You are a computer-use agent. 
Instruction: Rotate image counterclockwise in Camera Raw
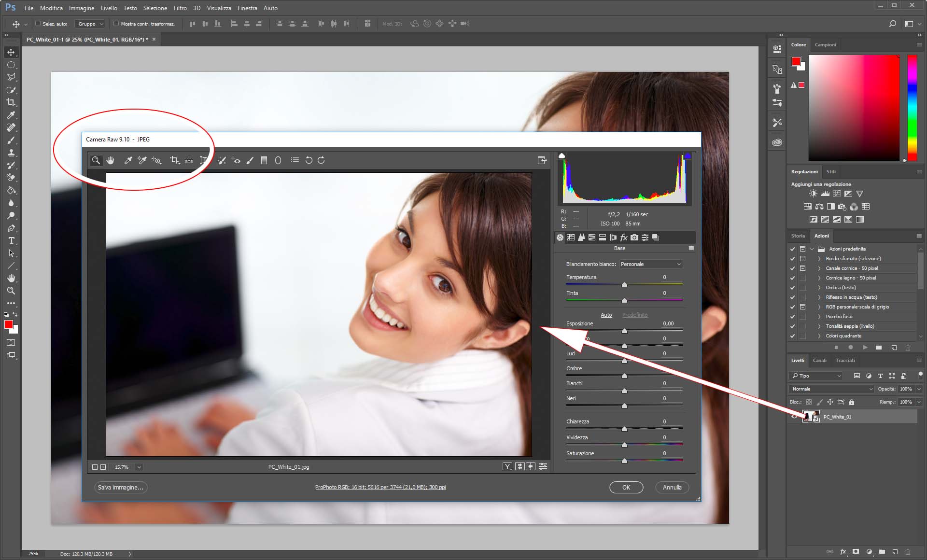pos(309,160)
